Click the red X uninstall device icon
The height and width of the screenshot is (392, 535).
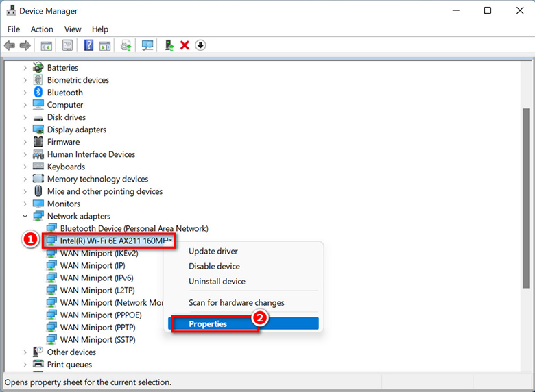coord(185,45)
